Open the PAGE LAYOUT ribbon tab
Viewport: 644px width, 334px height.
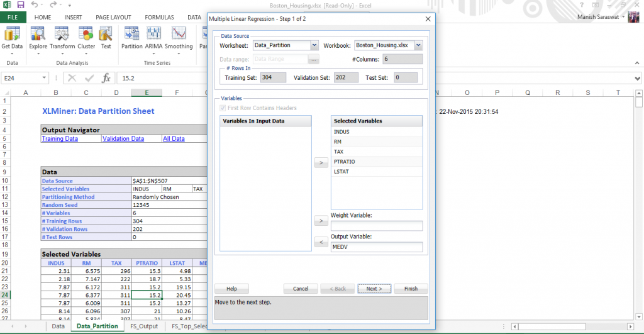[x=112, y=18]
